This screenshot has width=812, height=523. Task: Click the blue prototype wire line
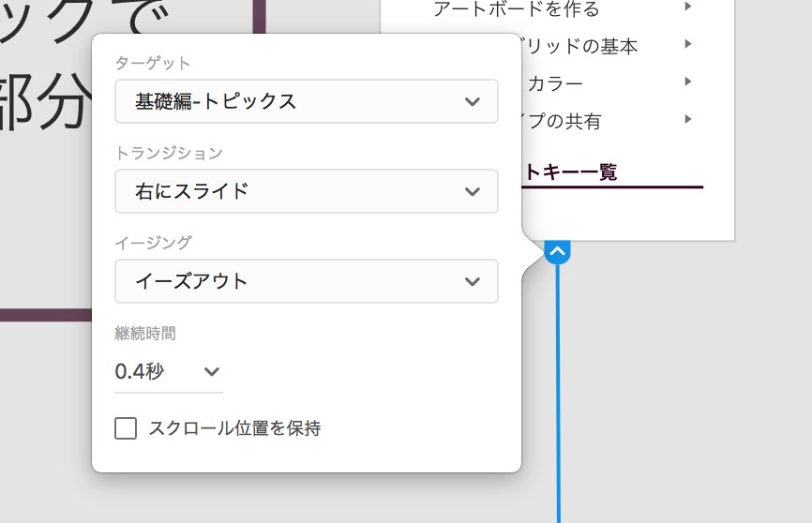click(558, 394)
